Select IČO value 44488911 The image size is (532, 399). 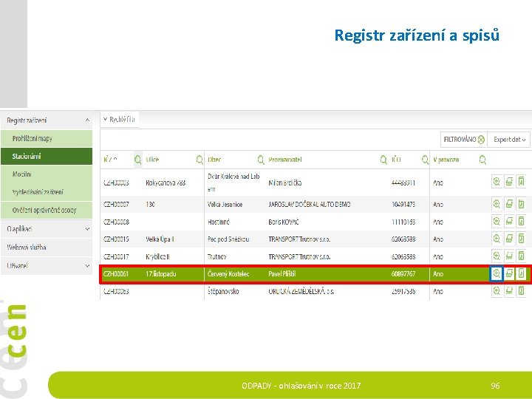click(403, 183)
